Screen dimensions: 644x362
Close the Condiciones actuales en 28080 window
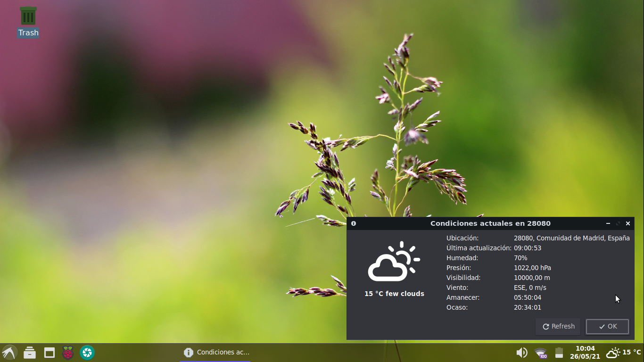click(x=628, y=223)
